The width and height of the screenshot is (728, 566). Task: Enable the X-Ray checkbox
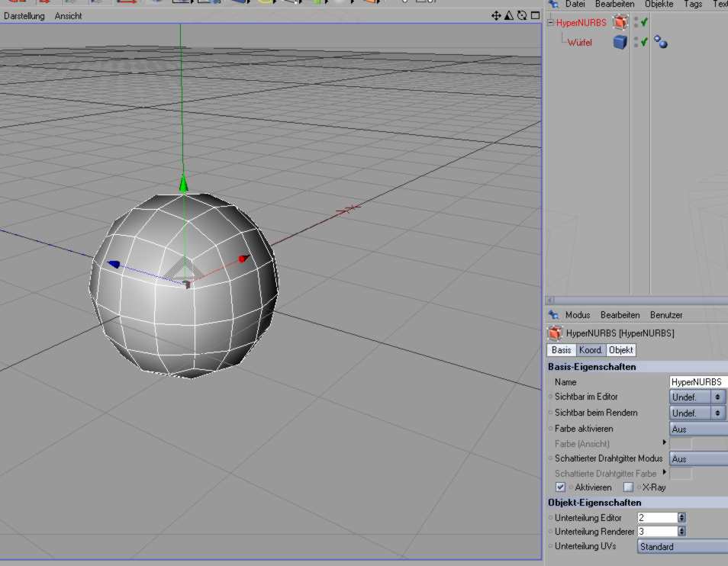pos(628,487)
